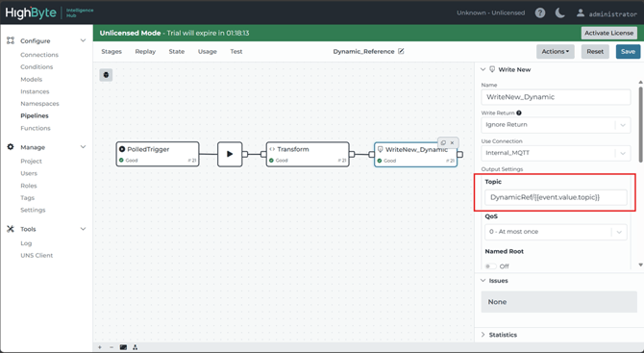Click the Save button
644x353 pixels.
(x=628, y=51)
